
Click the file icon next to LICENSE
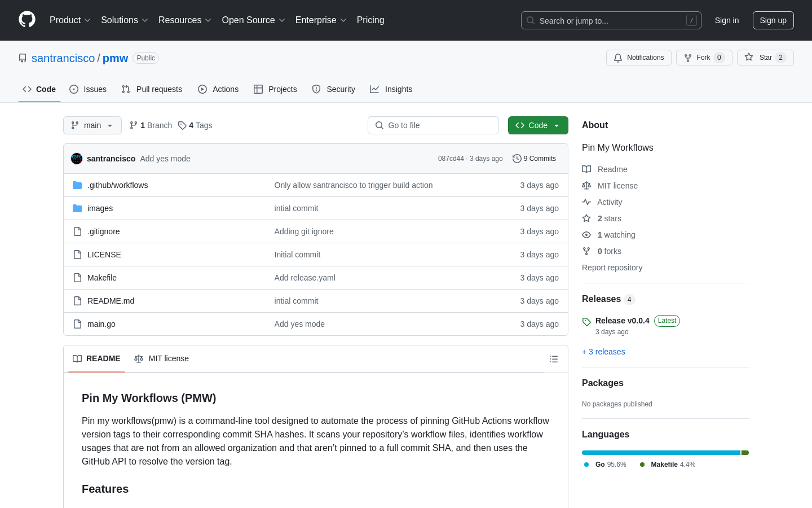click(77, 255)
